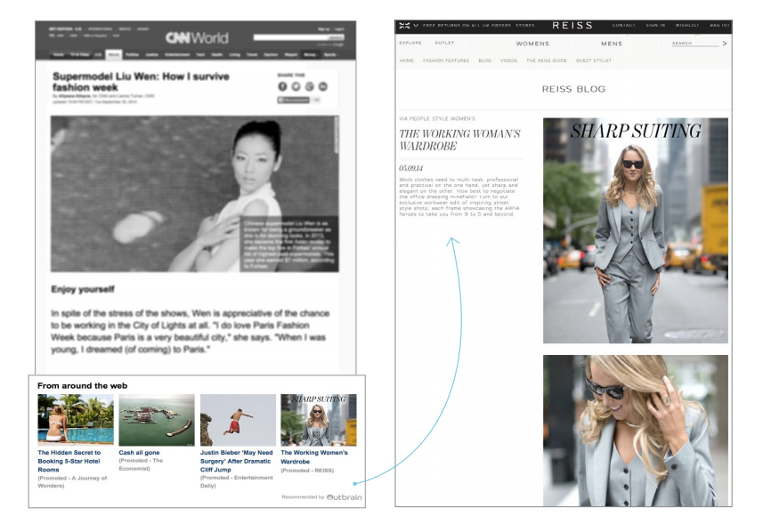The image size is (771, 532).
Task: Click the Reiss search input field
Action: tap(695, 44)
